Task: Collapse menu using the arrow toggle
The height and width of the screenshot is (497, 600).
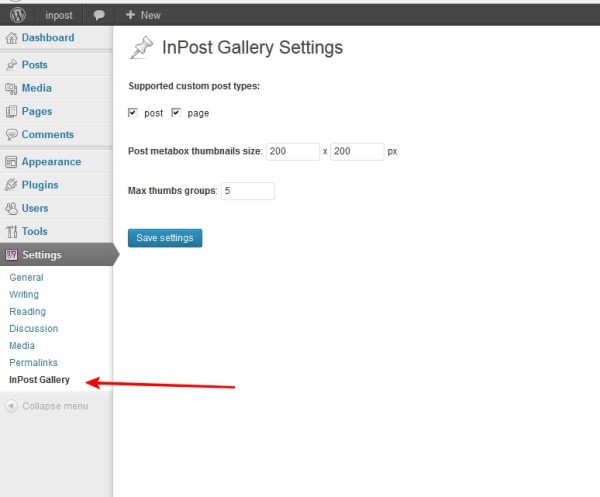Action: 11,406
